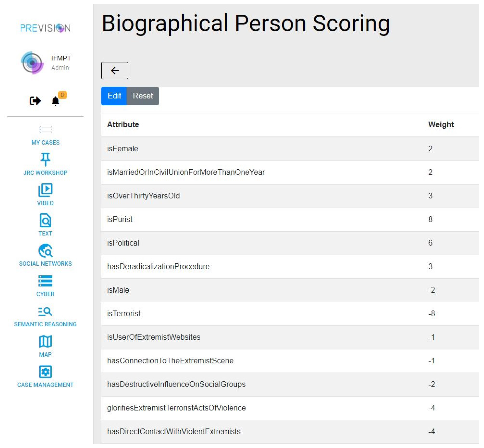Click the Weight column header
Screen dimensions: 484x448
[x=441, y=125]
